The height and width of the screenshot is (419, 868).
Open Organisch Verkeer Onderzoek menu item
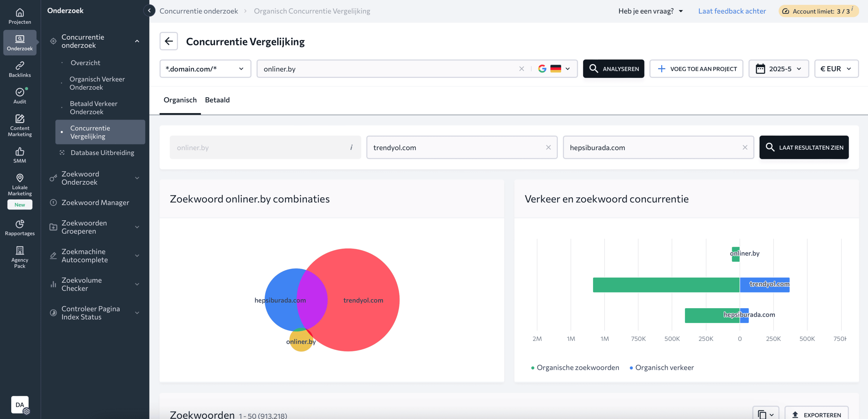[97, 83]
